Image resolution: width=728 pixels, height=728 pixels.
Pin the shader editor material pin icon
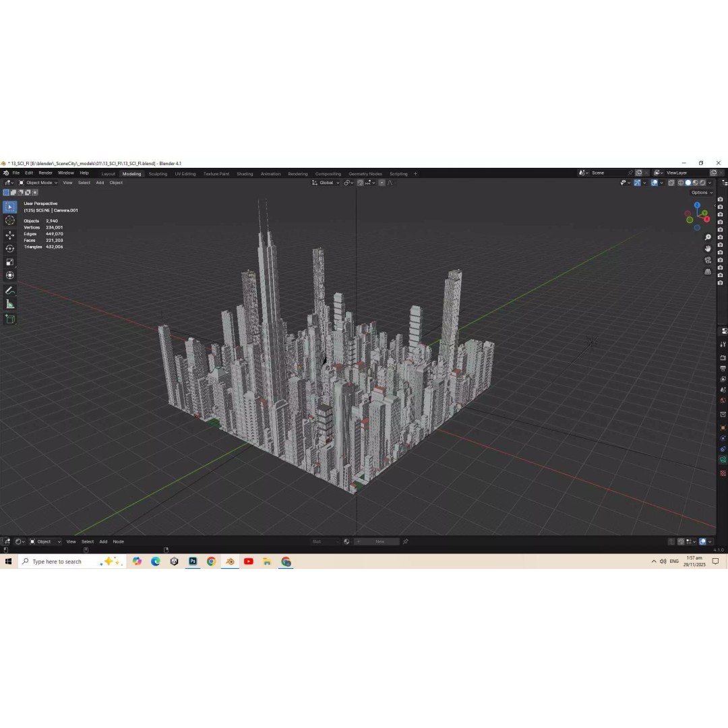pos(405,541)
